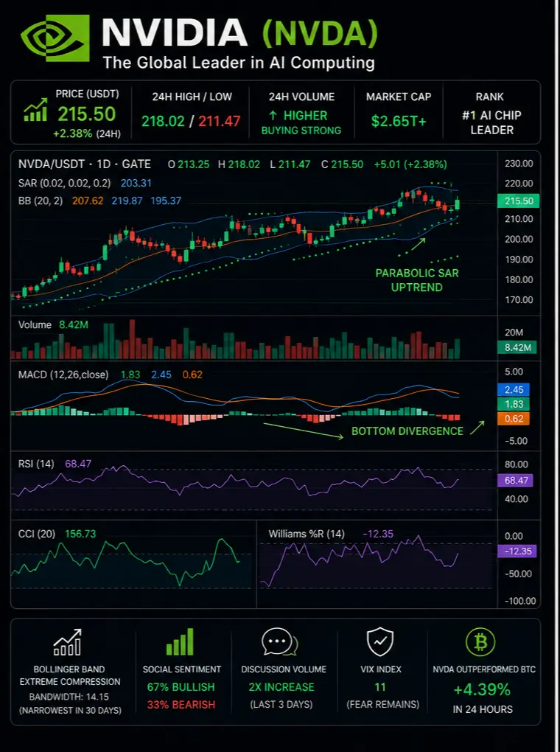Click the NVIDIA eye logo

[x=55, y=38]
